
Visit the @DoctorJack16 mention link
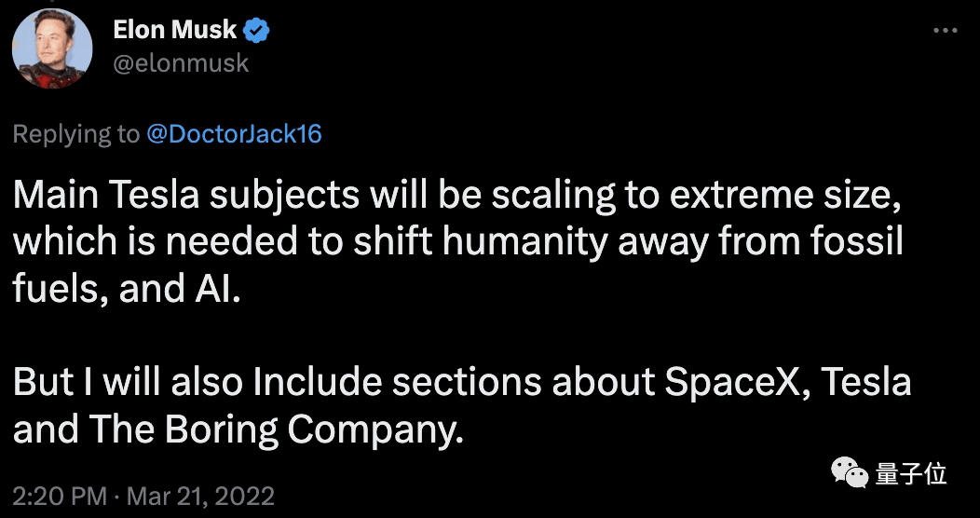point(234,134)
